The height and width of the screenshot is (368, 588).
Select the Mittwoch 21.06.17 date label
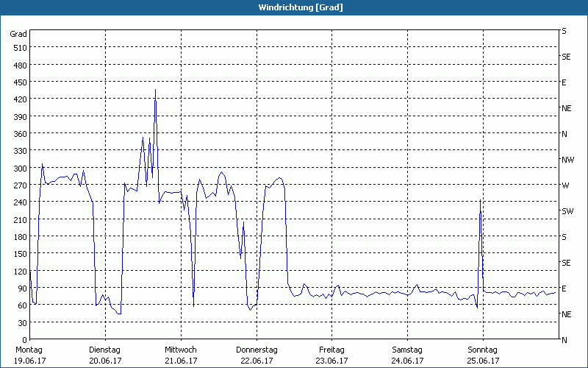pyautogui.click(x=180, y=355)
